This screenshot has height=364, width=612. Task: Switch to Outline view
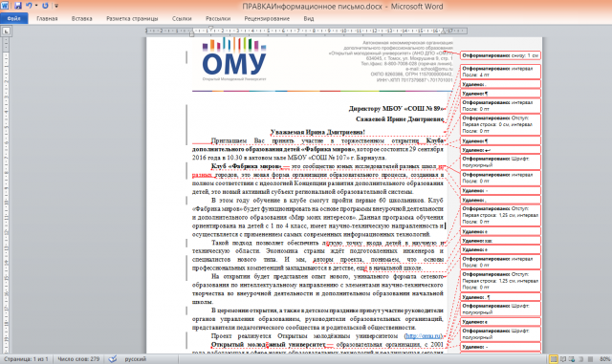pos(580,359)
